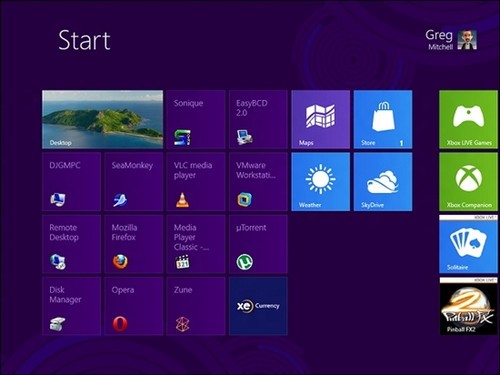The width and height of the screenshot is (500, 375).
Task: Launch the Opera browser tile
Action: [134, 306]
